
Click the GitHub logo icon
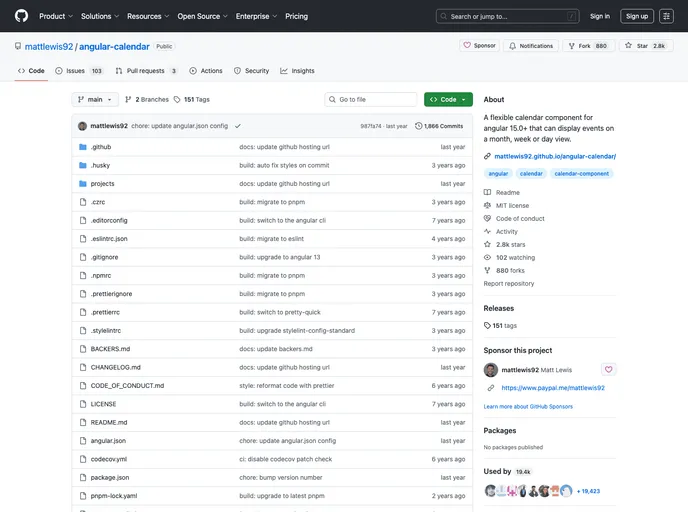coord(21,16)
